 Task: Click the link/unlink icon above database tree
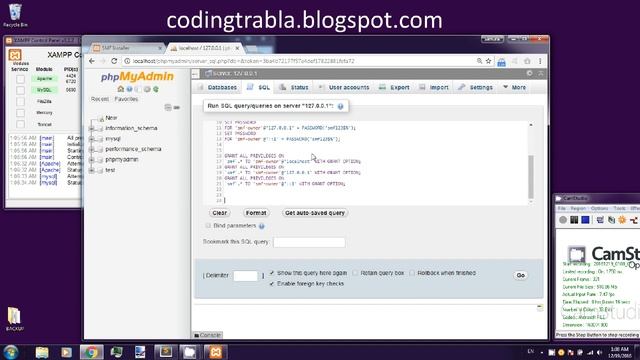177,108
